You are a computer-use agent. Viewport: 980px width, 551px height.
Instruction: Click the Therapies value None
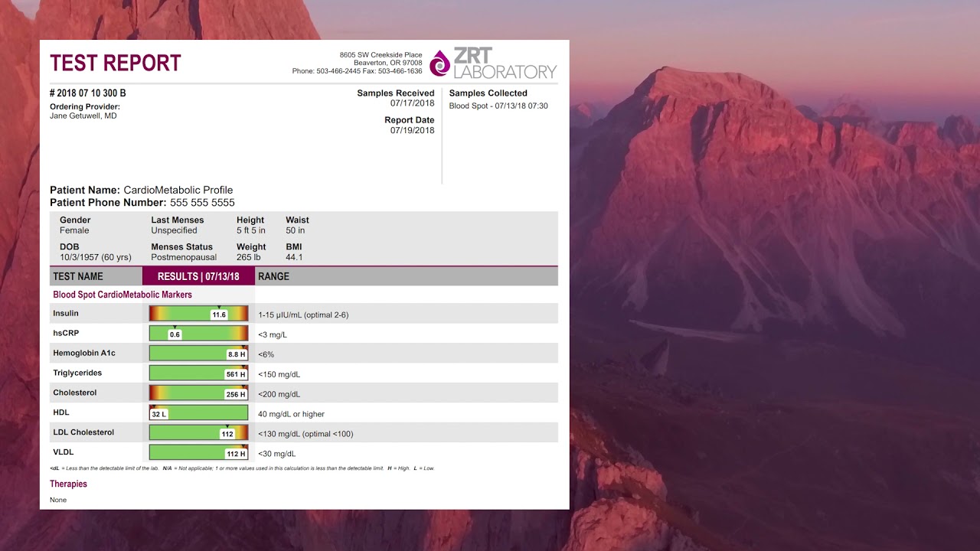tap(58, 500)
